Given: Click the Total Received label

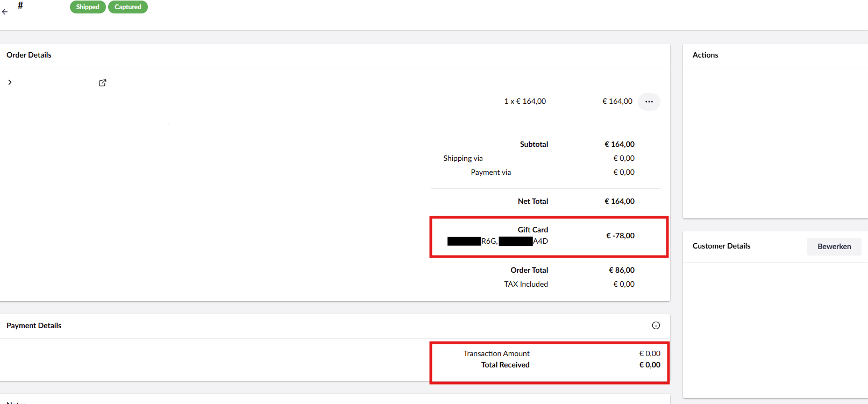Looking at the screenshot, I should tap(505, 365).
